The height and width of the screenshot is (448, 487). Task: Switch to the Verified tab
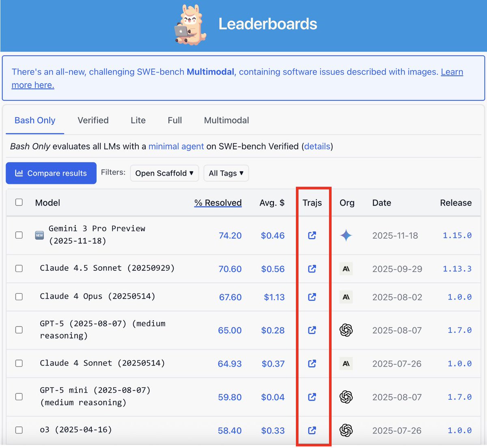point(93,120)
